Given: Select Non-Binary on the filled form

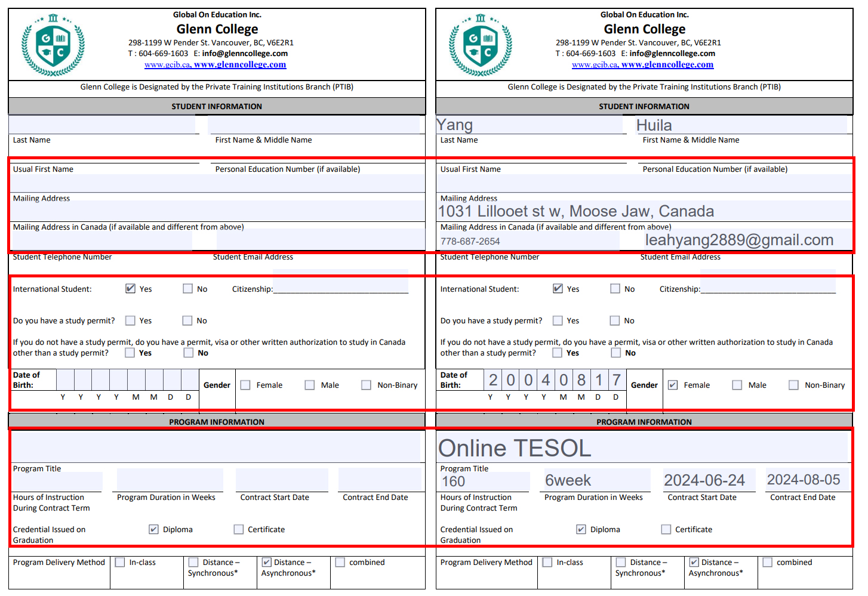Looking at the screenshot, I should tap(793, 385).
